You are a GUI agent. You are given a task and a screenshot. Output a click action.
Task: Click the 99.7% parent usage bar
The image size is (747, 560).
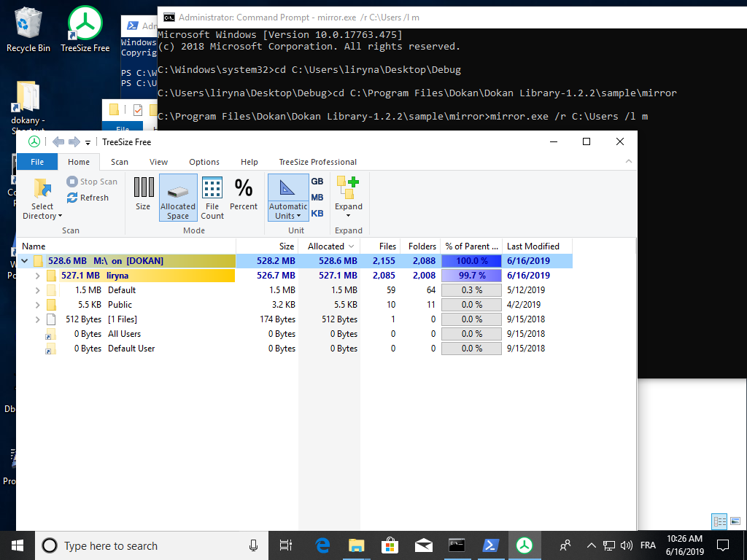pyautogui.click(x=471, y=275)
